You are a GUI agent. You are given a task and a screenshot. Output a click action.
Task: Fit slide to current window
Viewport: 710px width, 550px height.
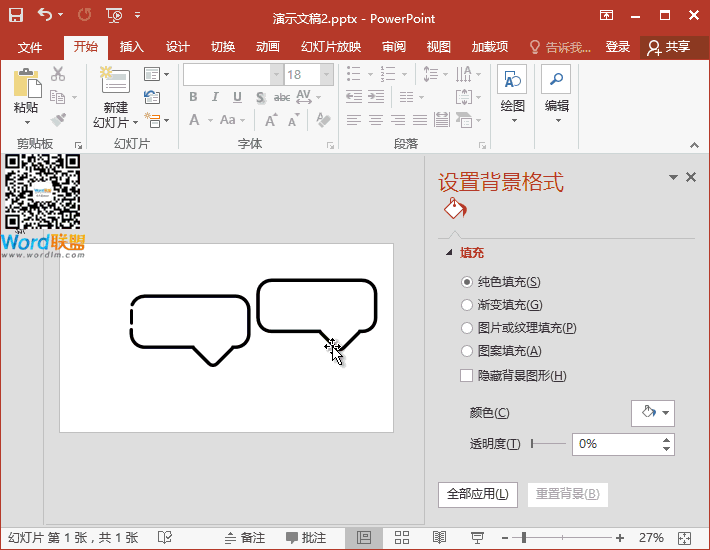[684, 538]
